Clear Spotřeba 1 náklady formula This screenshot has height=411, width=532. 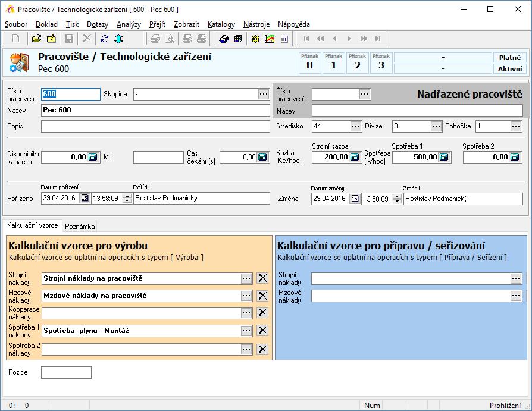tap(262, 331)
